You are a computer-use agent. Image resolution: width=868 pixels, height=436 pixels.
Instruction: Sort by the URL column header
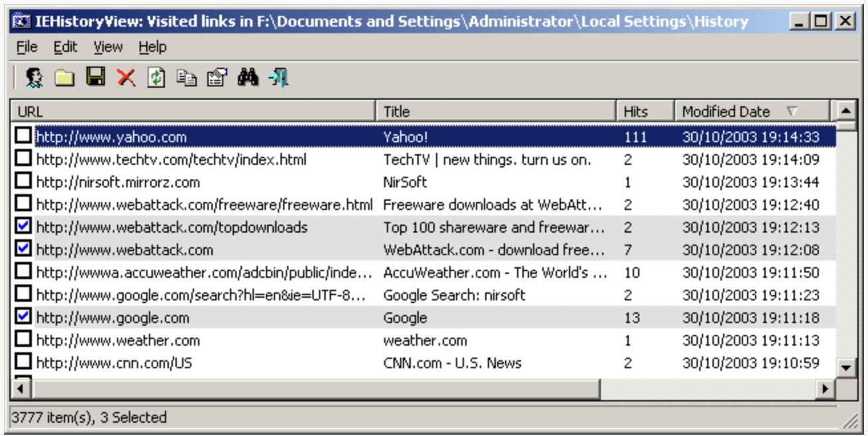click(193, 111)
